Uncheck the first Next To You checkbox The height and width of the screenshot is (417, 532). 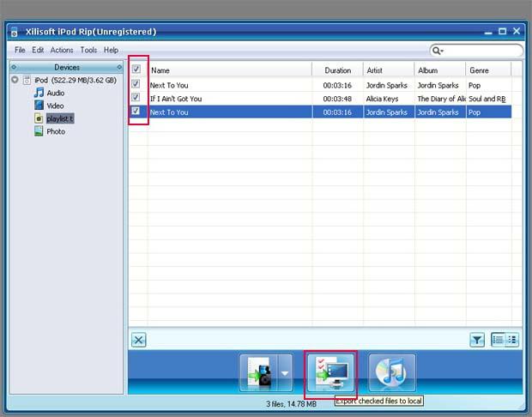[136, 85]
